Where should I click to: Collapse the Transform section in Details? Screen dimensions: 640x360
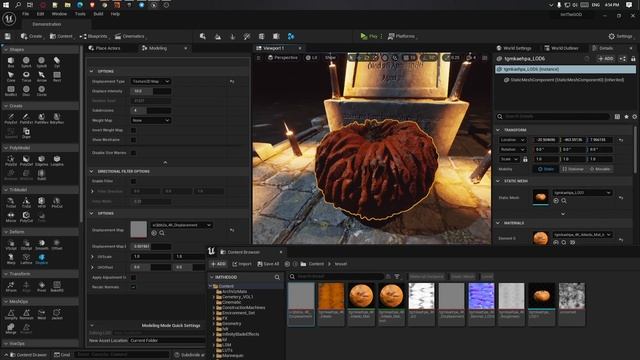498,130
